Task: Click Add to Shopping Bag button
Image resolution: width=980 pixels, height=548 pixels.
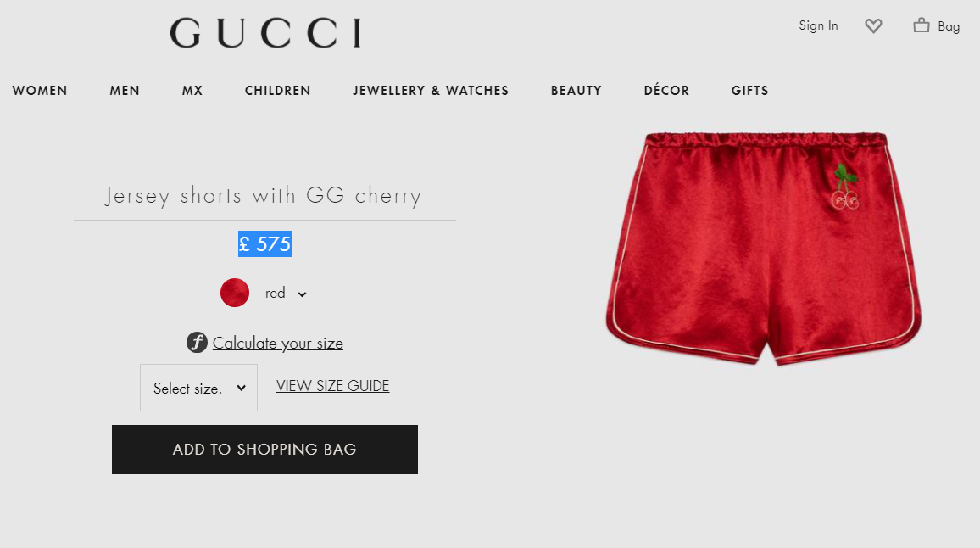Action: (265, 449)
